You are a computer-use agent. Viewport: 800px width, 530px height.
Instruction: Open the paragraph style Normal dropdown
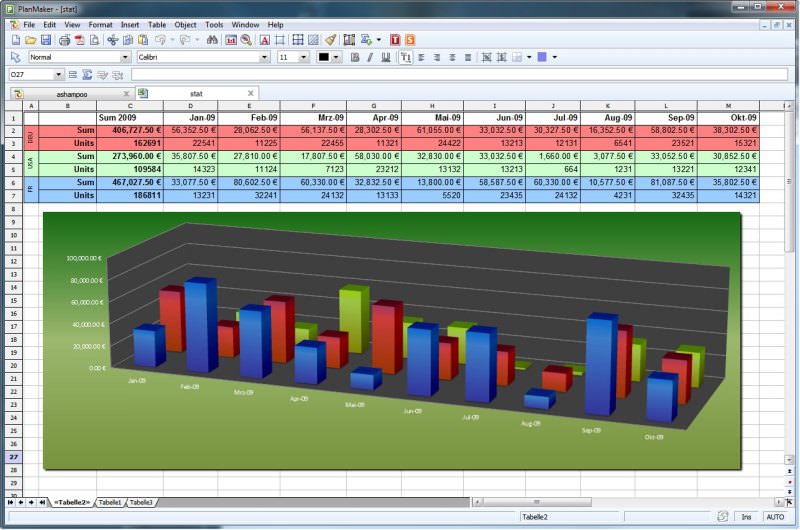click(x=125, y=57)
